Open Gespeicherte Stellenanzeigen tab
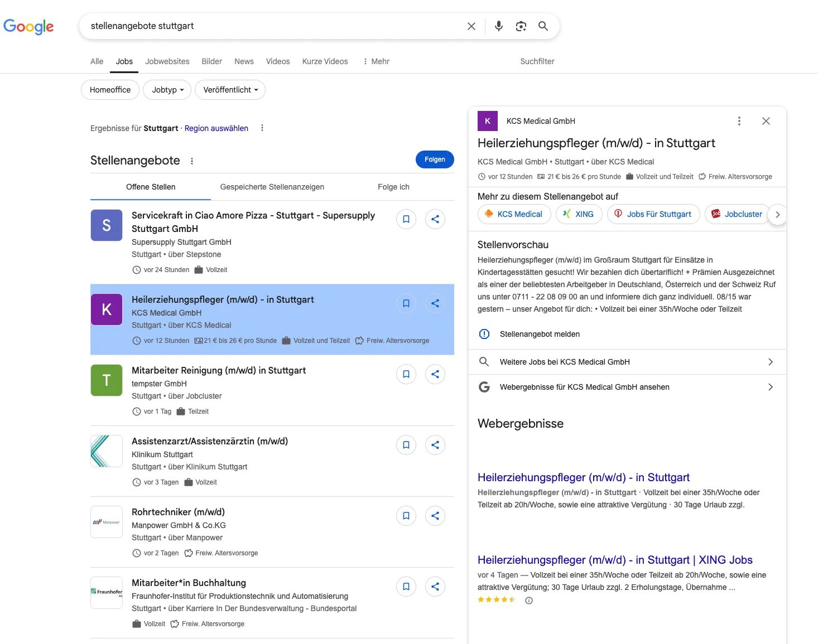The image size is (818, 644). [x=272, y=187]
